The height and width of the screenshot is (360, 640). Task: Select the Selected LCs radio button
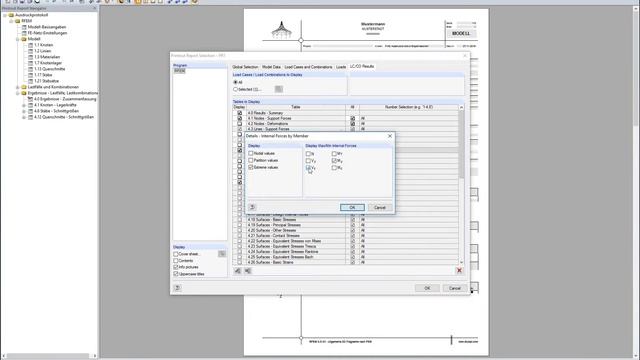click(x=236, y=89)
